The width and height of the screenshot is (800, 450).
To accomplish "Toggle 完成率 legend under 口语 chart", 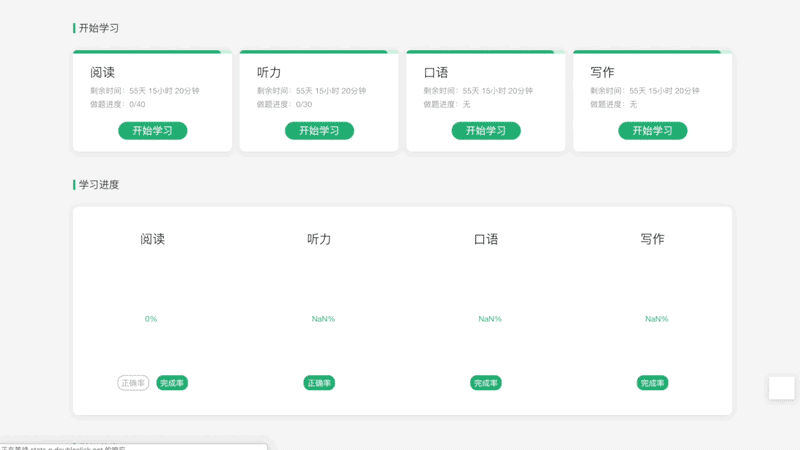I will [x=486, y=383].
